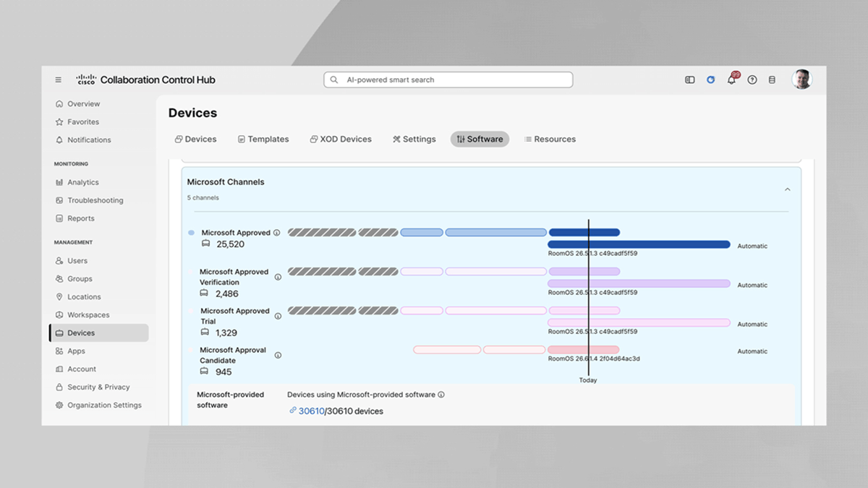Click the info icon after Microsoft-provided software

(441, 395)
